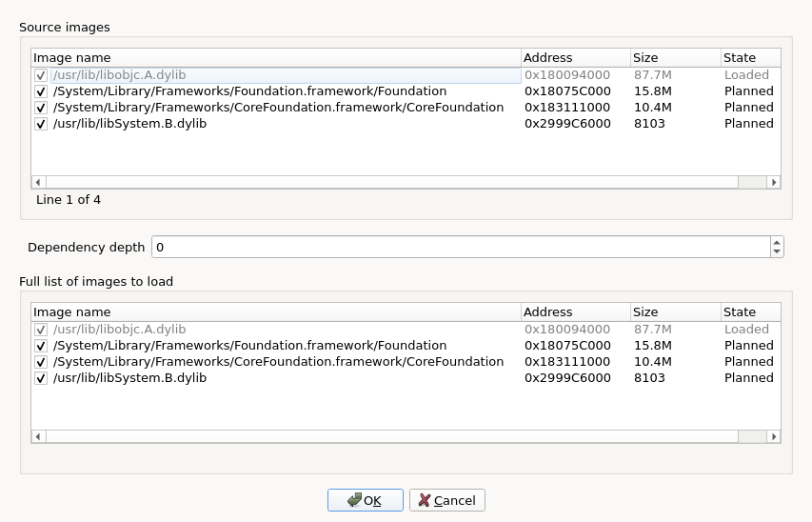Screen dimensions: 812x522
Task: Focus the Dependency depth input field
Action: (x=461, y=247)
